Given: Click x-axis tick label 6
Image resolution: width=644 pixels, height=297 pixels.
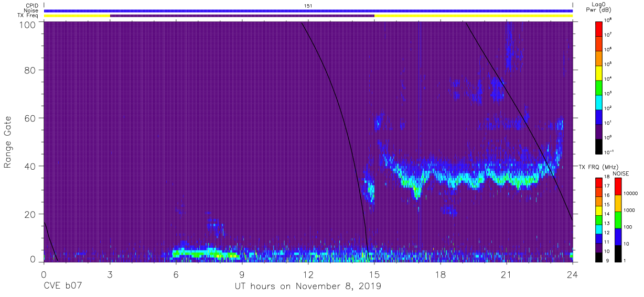Looking at the screenshot, I should (x=176, y=273).
